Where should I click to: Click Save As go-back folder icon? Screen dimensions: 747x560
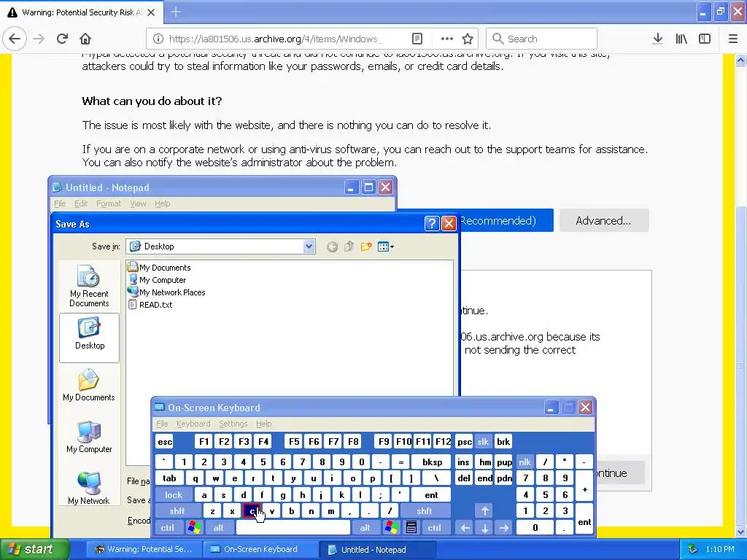pos(332,246)
